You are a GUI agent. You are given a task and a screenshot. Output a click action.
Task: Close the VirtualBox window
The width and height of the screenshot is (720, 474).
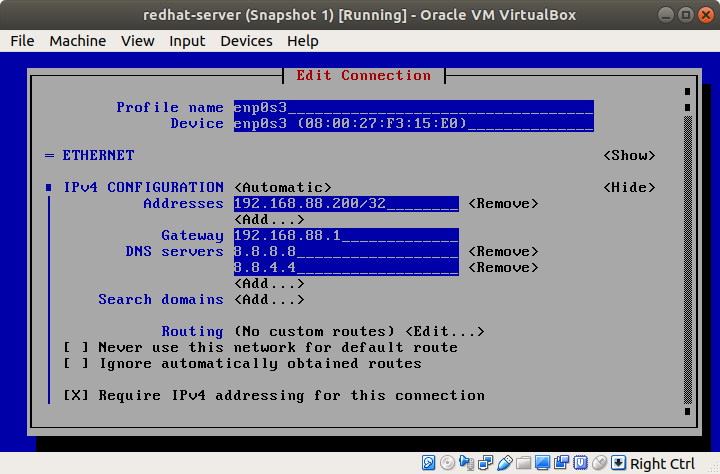tap(706, 15)
